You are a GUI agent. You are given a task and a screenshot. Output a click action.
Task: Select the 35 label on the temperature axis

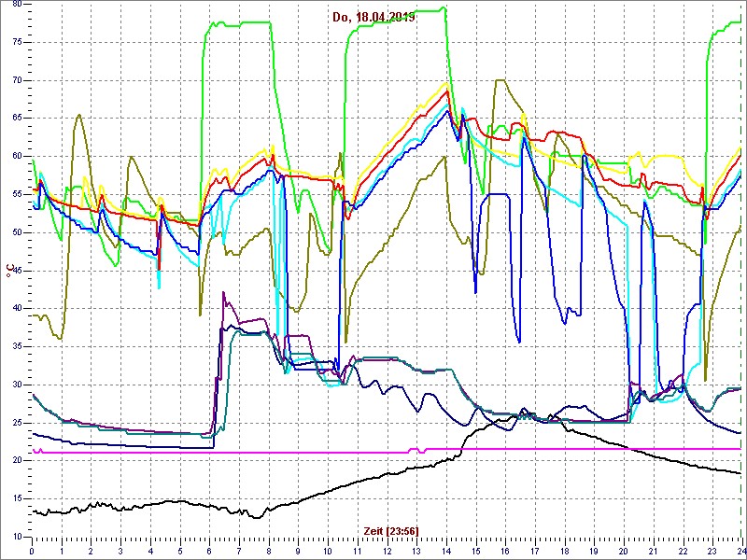17,346
